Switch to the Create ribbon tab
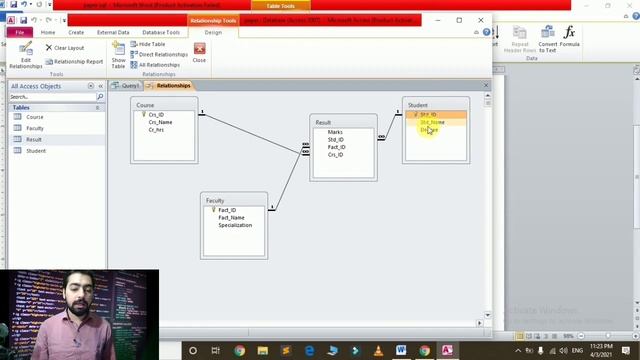 point(76,32)
